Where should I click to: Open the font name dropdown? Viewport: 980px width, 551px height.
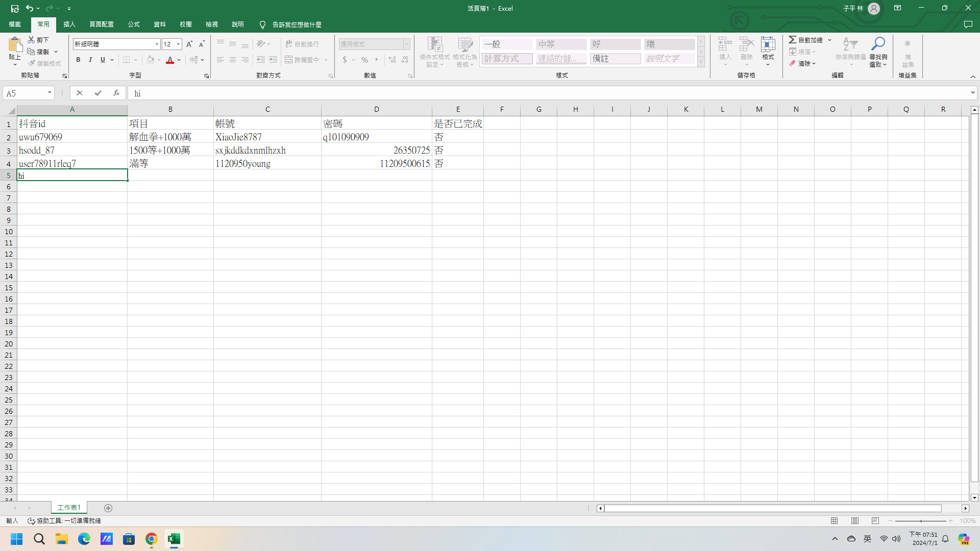click(157, 44)
